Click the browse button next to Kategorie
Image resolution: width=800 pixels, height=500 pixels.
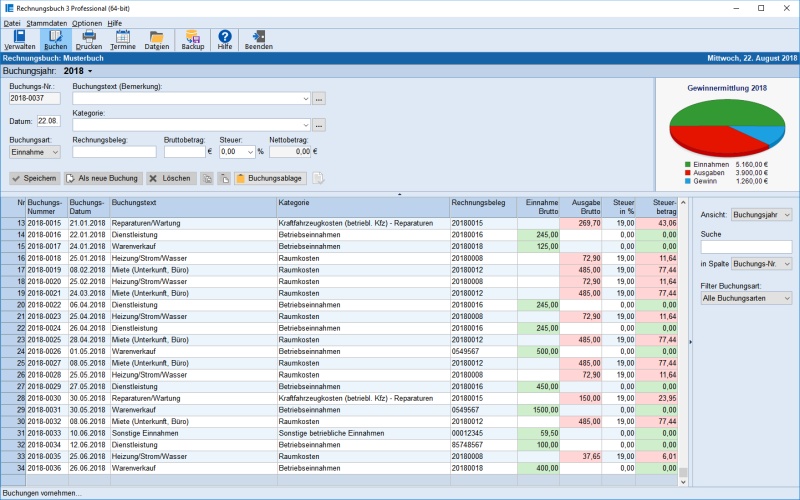click(x=319, y=125)
